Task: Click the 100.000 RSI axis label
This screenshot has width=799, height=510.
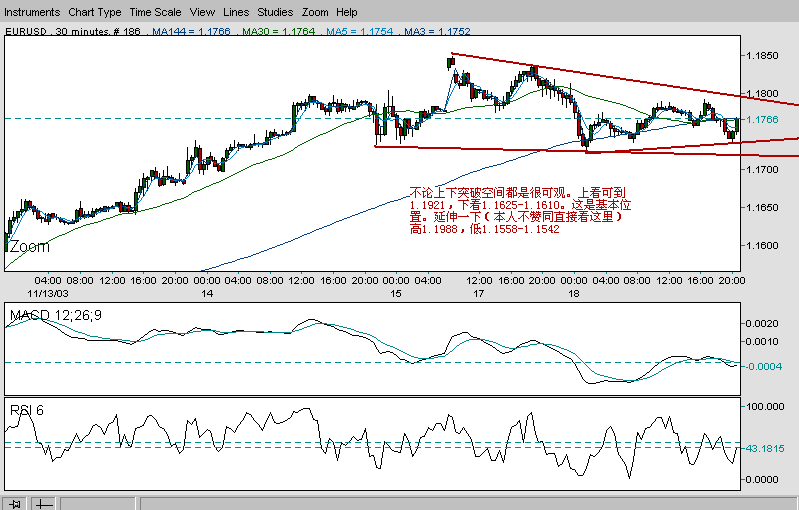Action: [765, 406]
